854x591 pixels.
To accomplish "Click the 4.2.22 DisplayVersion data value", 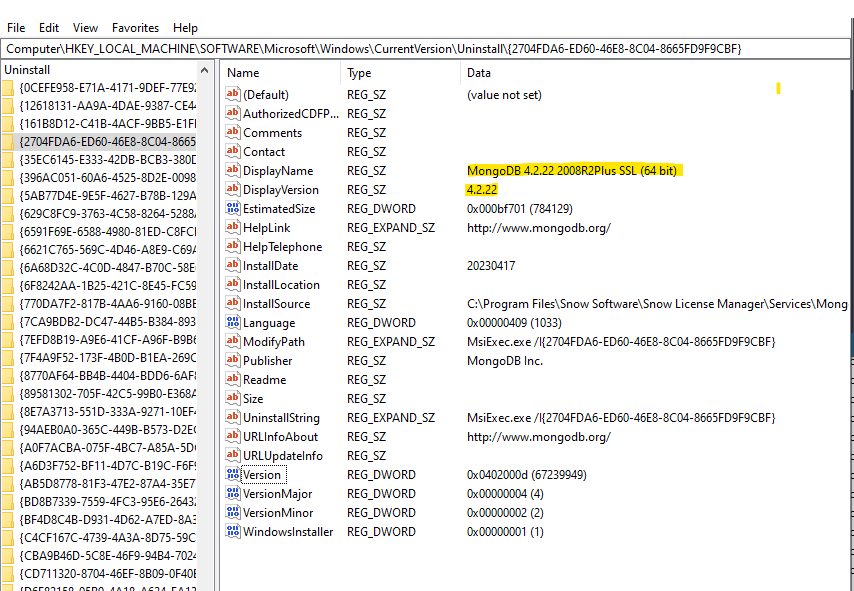I will tap(482, 190).
